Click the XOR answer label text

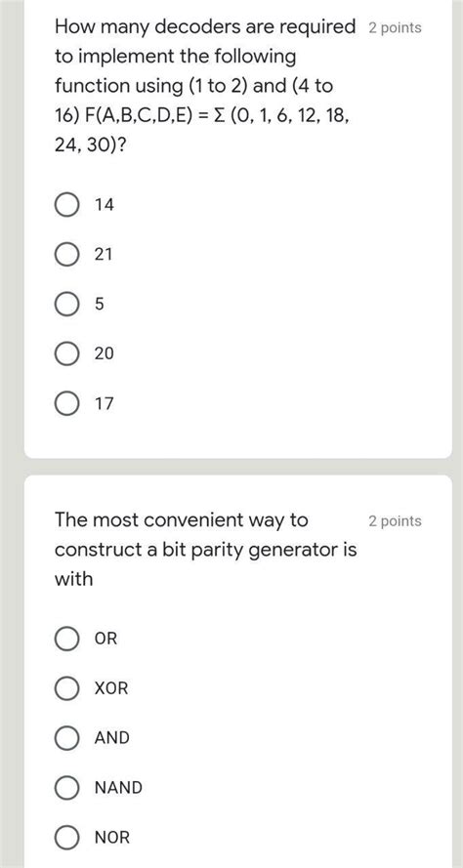[x=111, y=688]
